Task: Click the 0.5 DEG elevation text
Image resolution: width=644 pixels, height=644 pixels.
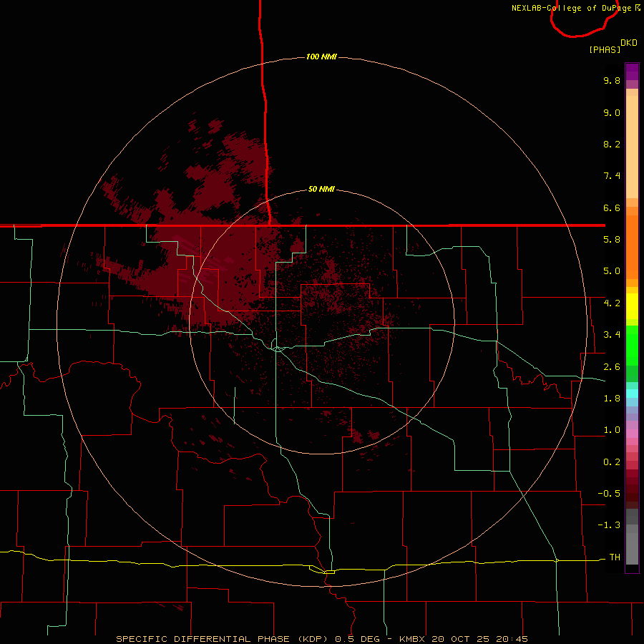Action: pyautogui.click(x=357, y=639)
